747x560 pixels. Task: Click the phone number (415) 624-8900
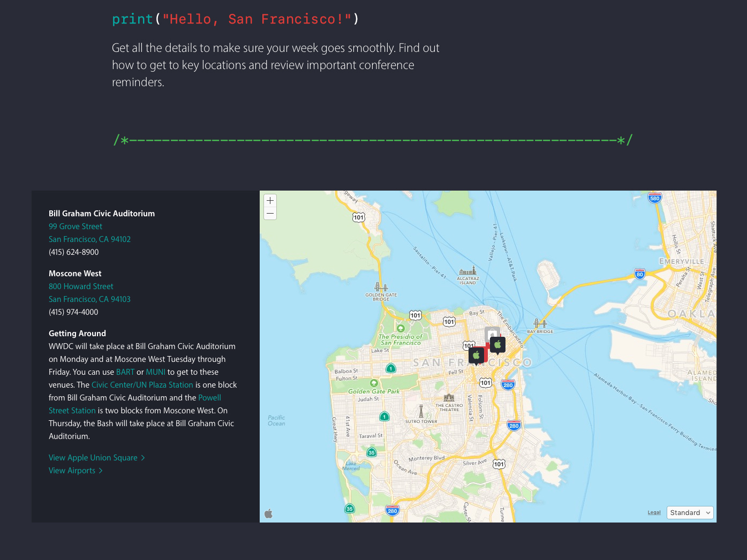[74, 252]
